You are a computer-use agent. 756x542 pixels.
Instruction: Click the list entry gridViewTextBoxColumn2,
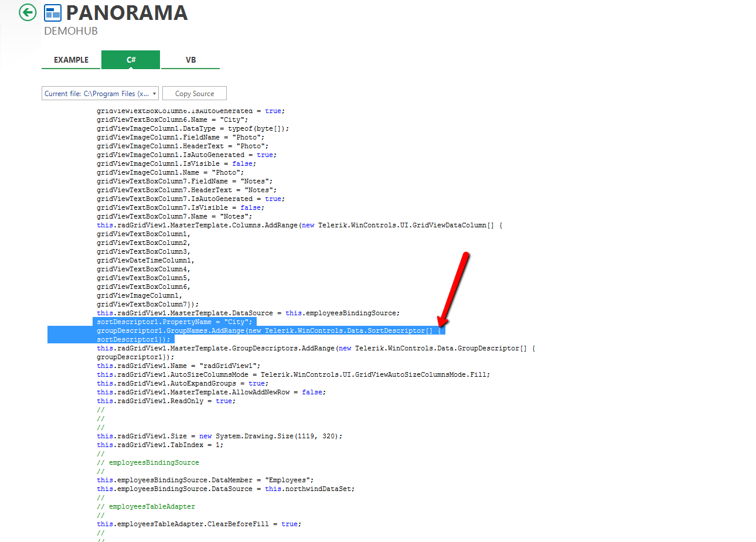click(144, 243)
